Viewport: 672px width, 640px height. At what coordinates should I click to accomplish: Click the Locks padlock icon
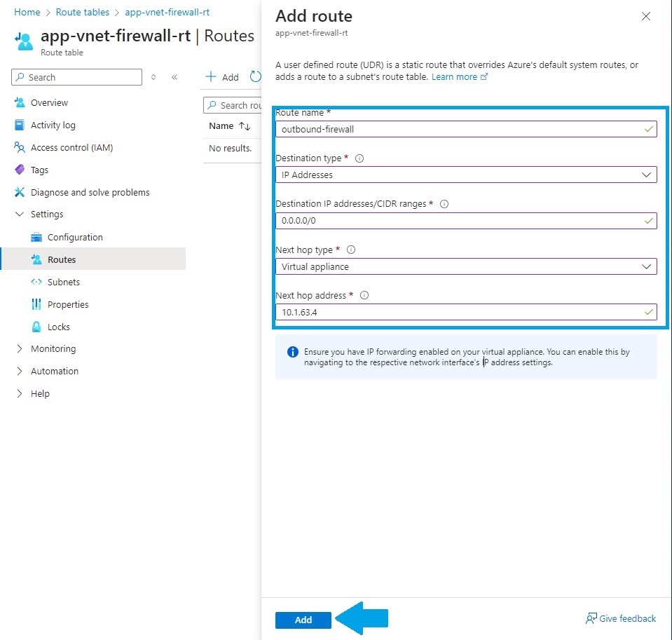(x=36, y=327)
